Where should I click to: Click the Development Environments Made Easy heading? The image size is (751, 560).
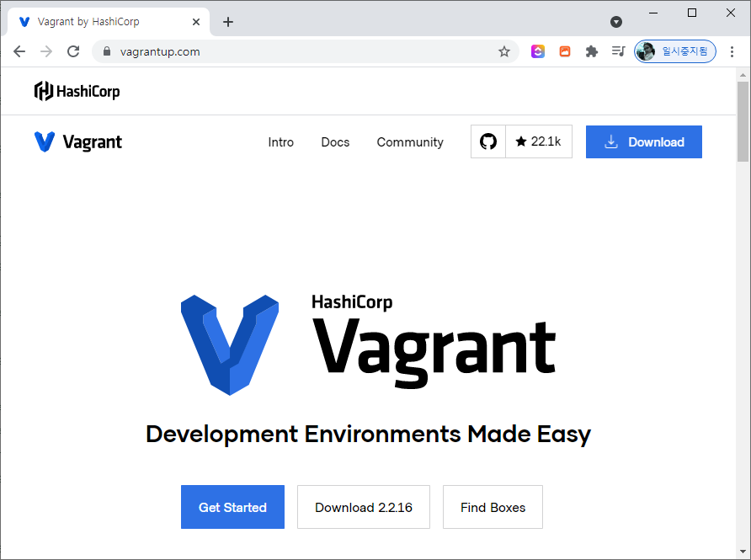[x=368, y=435]
